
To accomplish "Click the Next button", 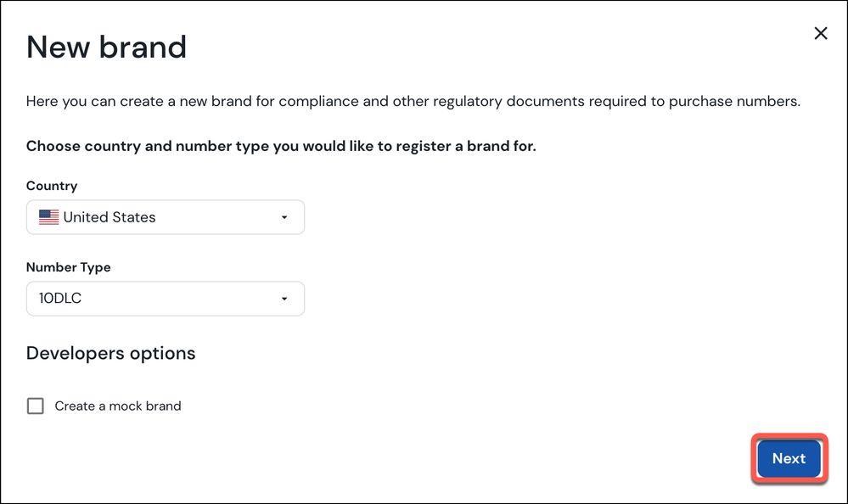I will click(x=789, y=458).
